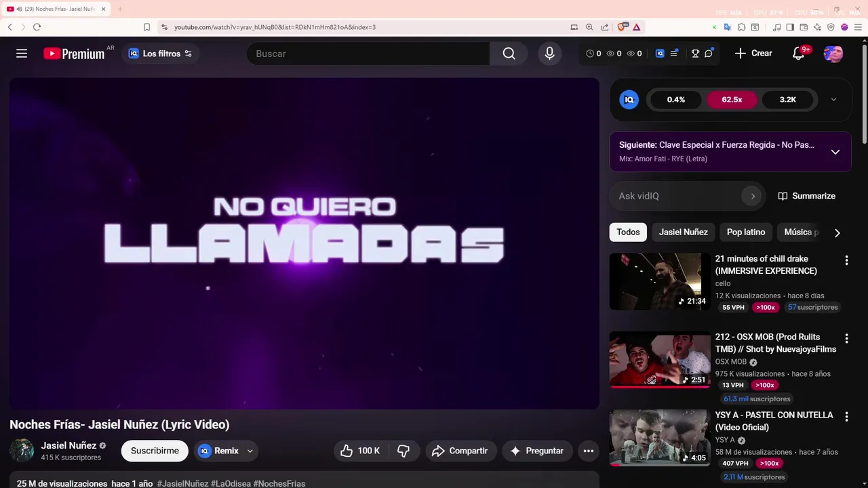
Task: Focus the Ask vidIQ input field
Action: (678, 196)
